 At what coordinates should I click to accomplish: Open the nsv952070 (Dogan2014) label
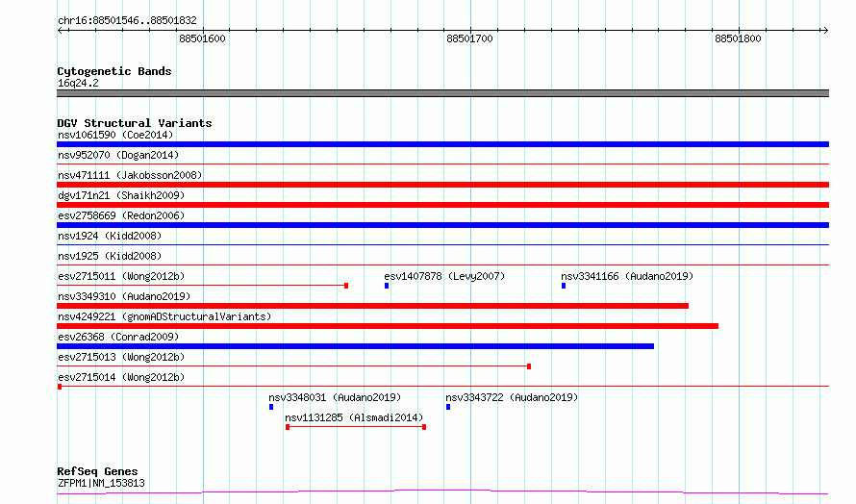[118, 155]
